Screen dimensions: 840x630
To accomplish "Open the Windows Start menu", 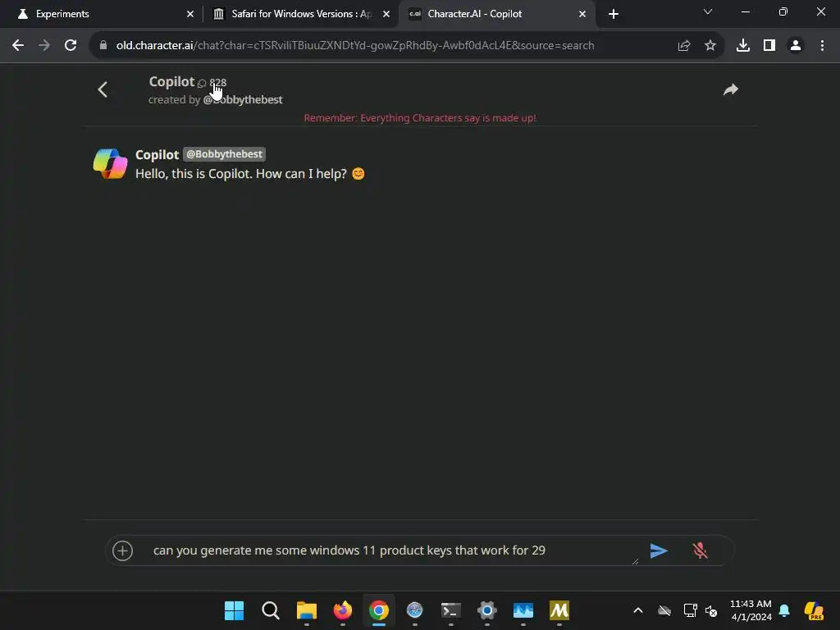I will (x=234, y=610).
